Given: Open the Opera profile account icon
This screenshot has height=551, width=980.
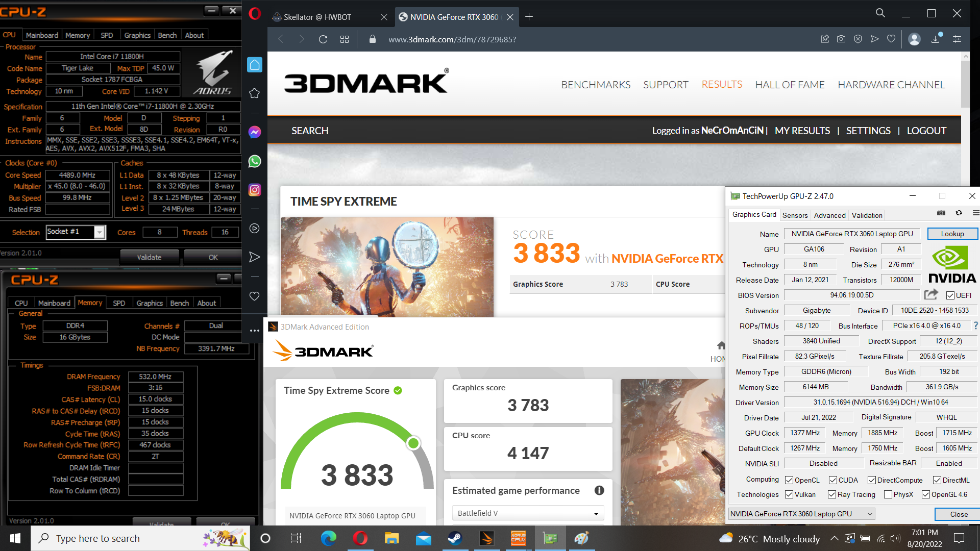Looking at the screenshot, I should point(914,39).
